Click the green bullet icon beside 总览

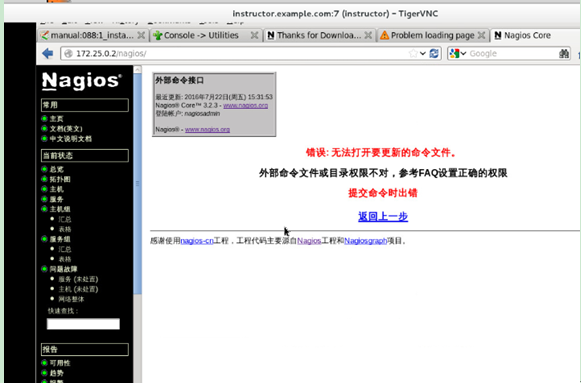click(x=44, y=169)
